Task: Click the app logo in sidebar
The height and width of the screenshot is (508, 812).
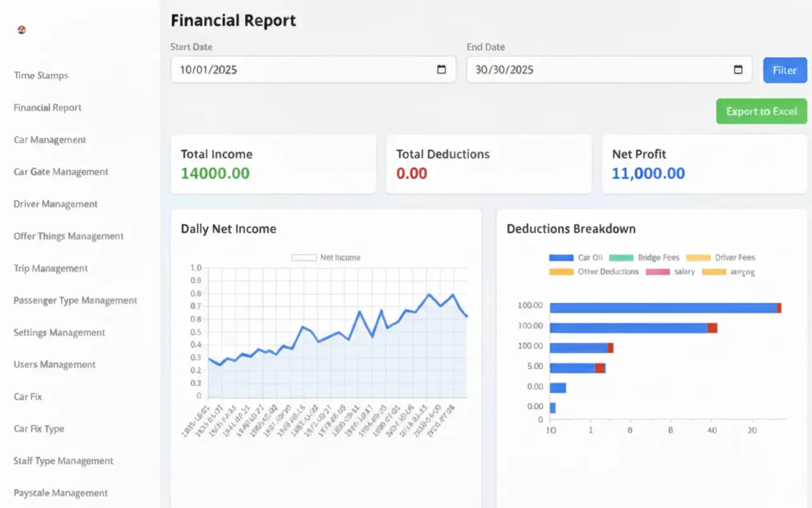Action: coord(22,30)
